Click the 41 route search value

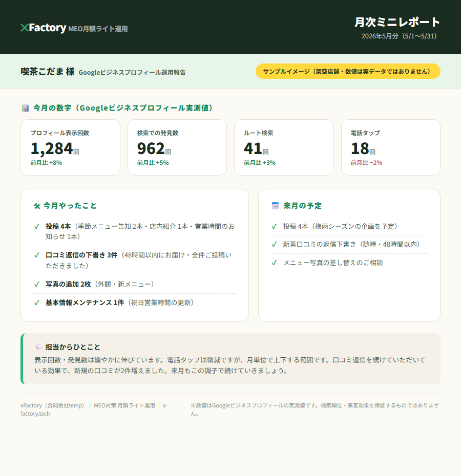coord(253,148)
